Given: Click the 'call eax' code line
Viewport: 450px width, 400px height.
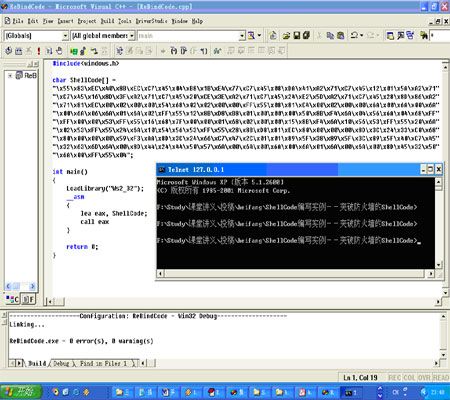Looking at the screenshot, I should [x=95, y=222].
